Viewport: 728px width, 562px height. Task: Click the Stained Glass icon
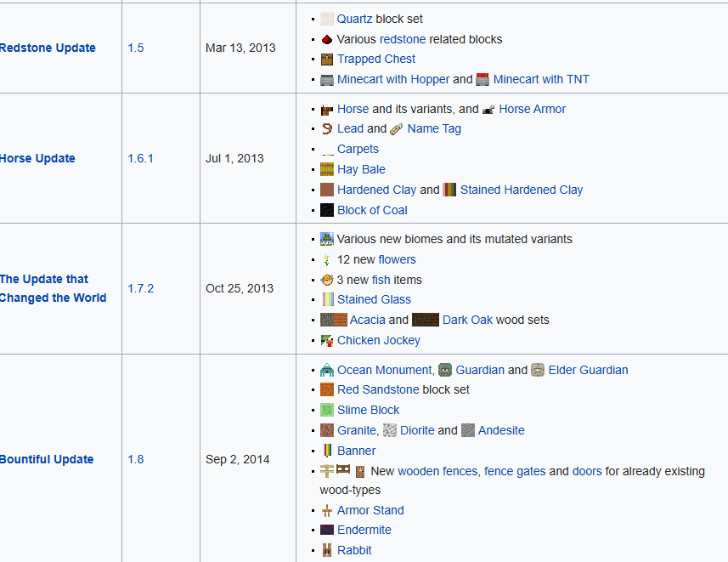coord(328,299)
